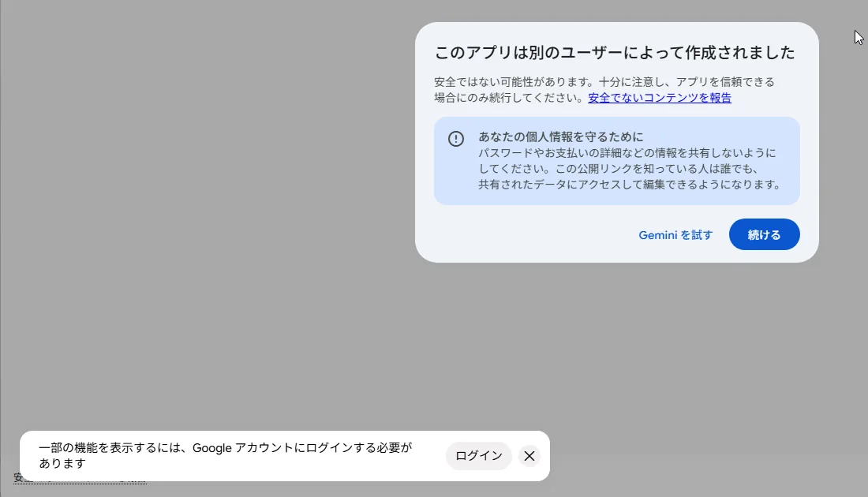Viewport: 868px width, 497px height.
Task: Click the ログイン button in the banner
Action: coord(478,455)
